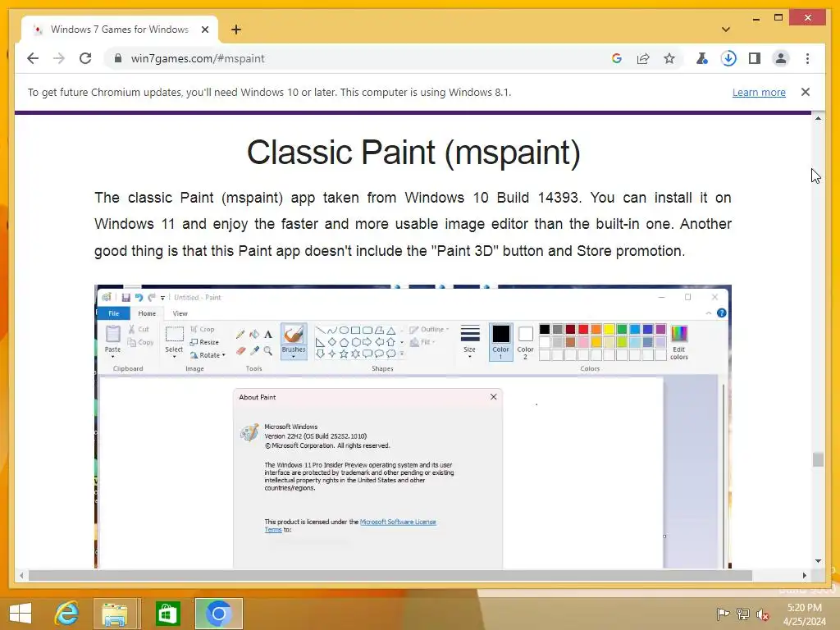Open Chrome Labs flask icon
Viewport: 840px width, 630px height.
point(702,58)
